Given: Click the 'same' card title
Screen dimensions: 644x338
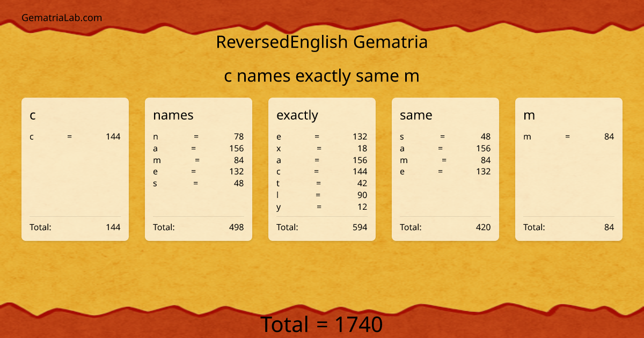Looking at the screenshot, I should coord(416,115).
